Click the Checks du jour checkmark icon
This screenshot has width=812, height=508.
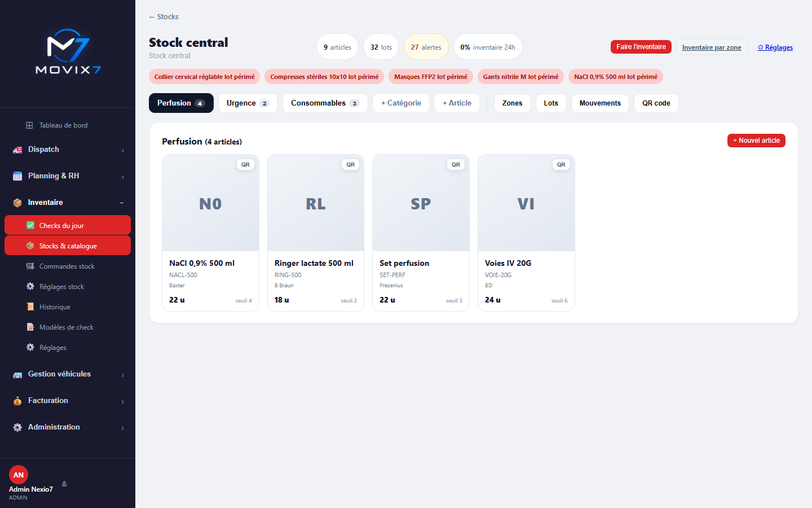coord(30,225)
